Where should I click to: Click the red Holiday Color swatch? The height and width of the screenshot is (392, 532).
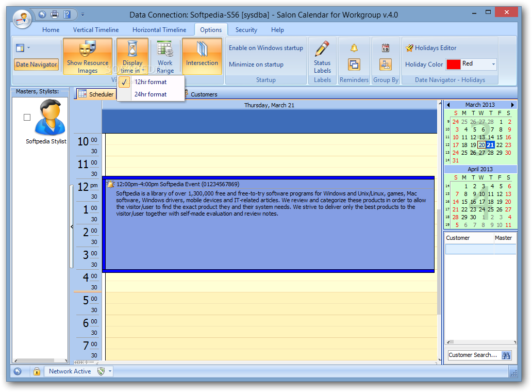pyautogui.click(x=453, y=64)
